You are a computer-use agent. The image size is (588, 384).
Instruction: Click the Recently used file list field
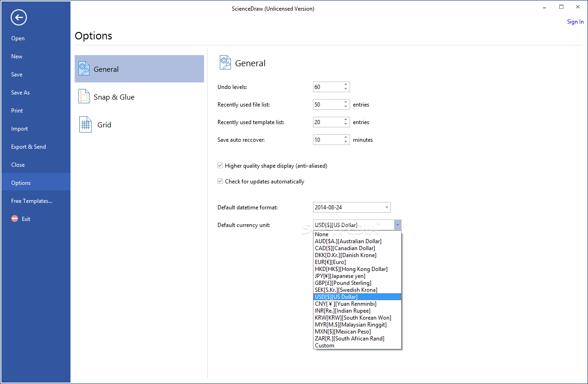328,104
